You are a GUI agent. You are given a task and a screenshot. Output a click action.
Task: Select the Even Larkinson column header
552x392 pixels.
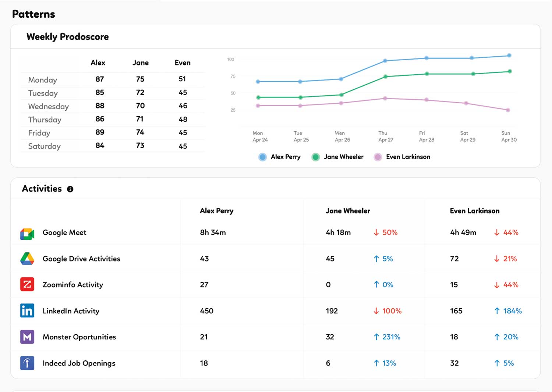click(x=474, y=211)
